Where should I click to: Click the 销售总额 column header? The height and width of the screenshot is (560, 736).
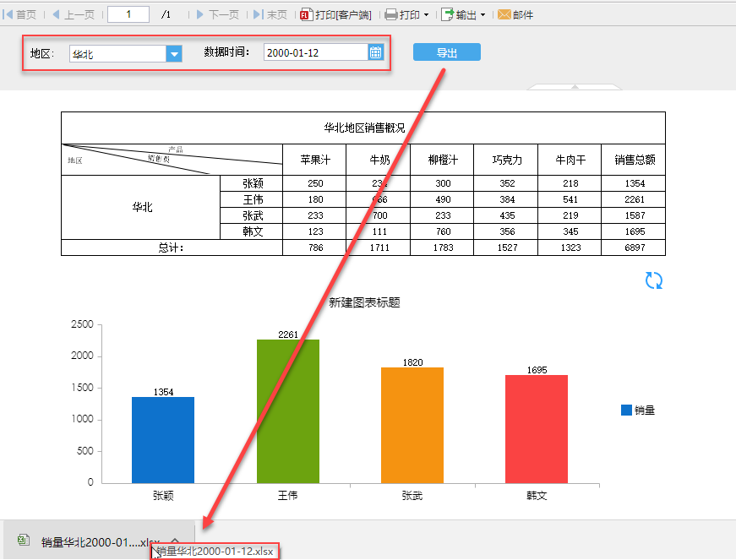[x=634, y=160]
